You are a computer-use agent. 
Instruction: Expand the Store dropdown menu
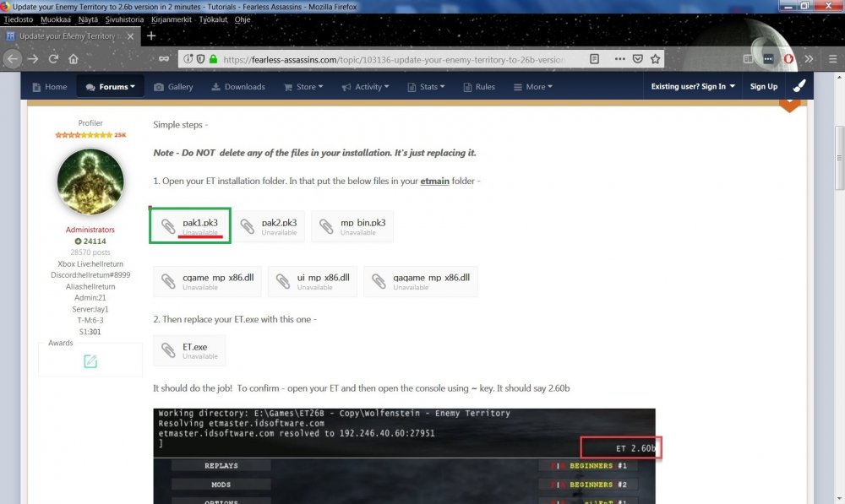(x=303, y=87)
